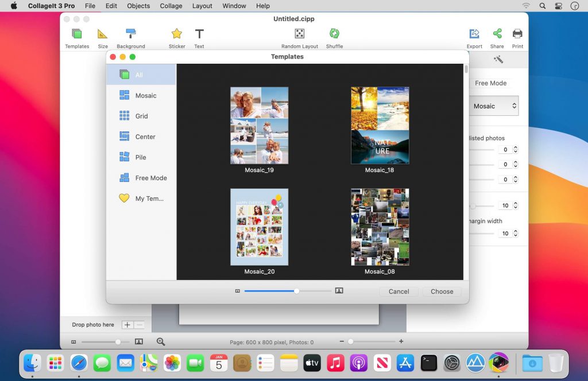Select the Mosaic_18 template thumbnail
The image size is (588, 381).
pos(380,125)
